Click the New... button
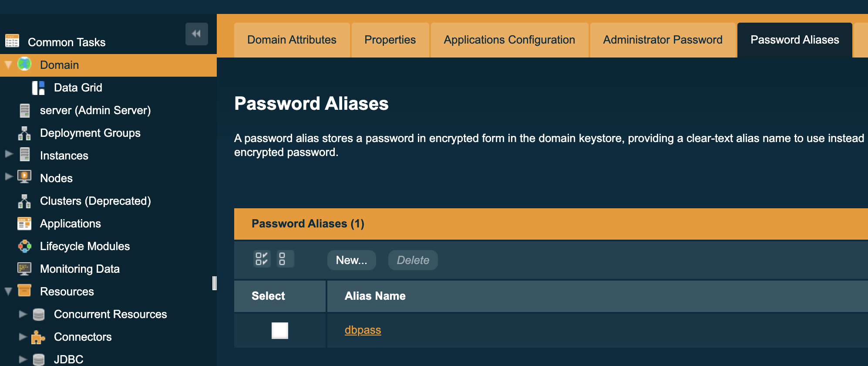This screenshot has height=366, width=868. (351, 260)
